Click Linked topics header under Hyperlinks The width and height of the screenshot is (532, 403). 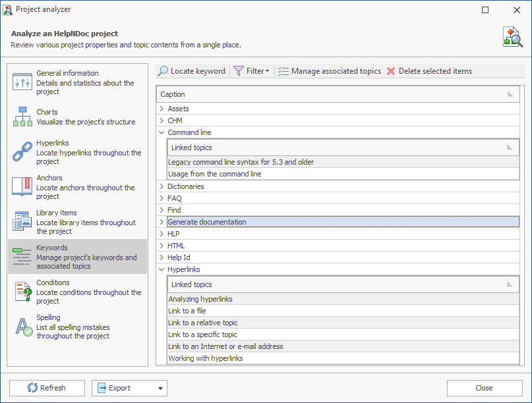343,284
